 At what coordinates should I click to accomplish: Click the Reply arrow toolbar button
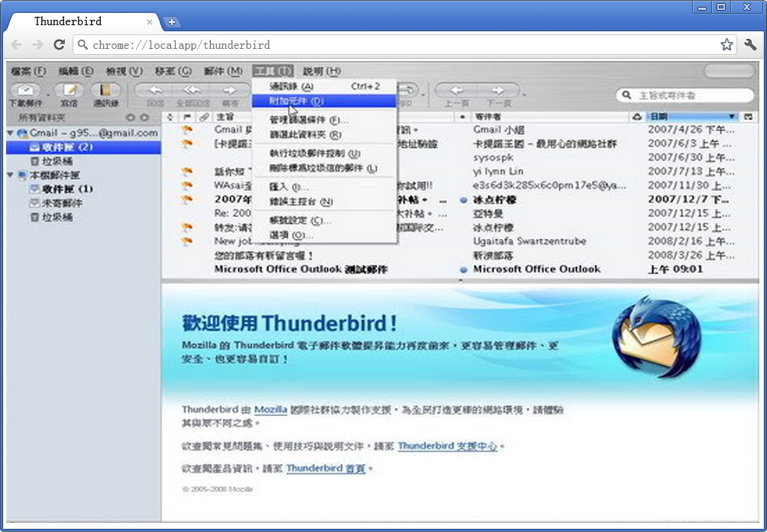click(155, 90)
